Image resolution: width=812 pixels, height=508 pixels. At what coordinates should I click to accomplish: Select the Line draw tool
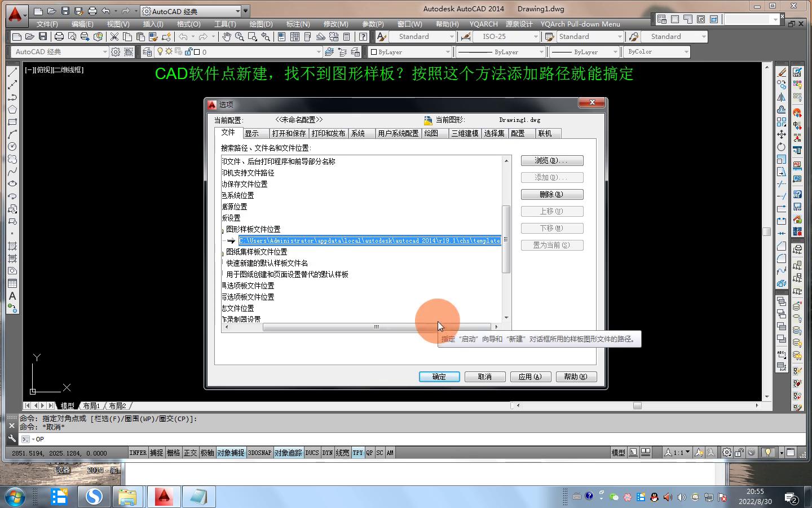(12, 72)
